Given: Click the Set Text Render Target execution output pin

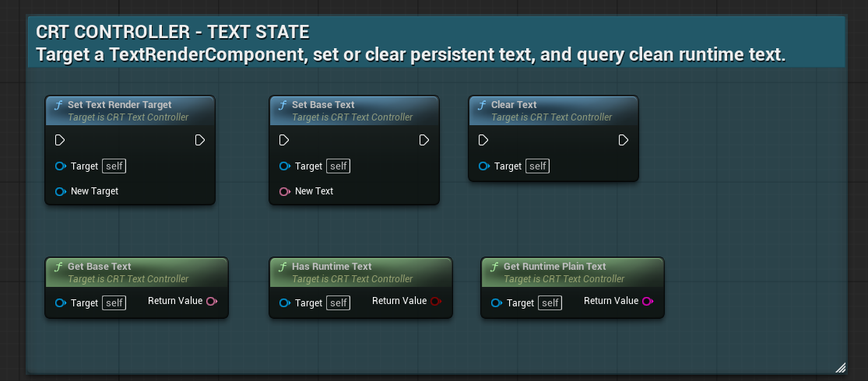Looking at the screenshot, I should (200, 140).
